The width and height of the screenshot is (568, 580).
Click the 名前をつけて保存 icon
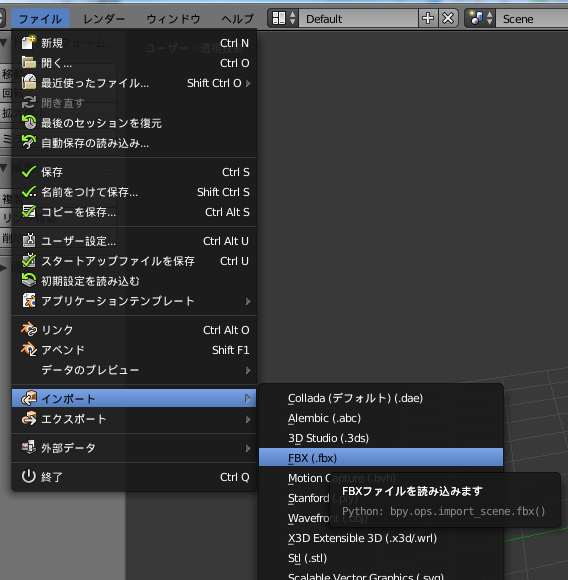pyautogui.click(x=28, y=192)
